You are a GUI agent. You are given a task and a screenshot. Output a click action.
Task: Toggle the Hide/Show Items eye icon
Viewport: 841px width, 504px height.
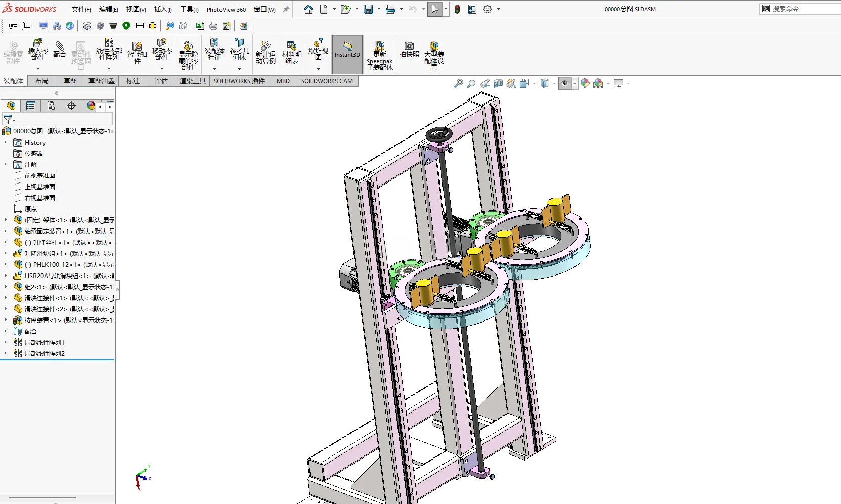[x=565, y=83]
